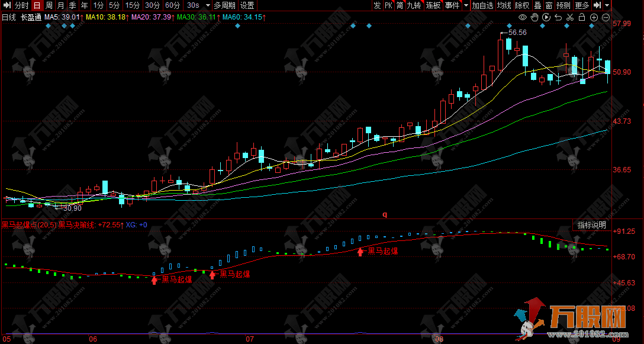Click the 加自选 add to watchlist button

(482, 5)
